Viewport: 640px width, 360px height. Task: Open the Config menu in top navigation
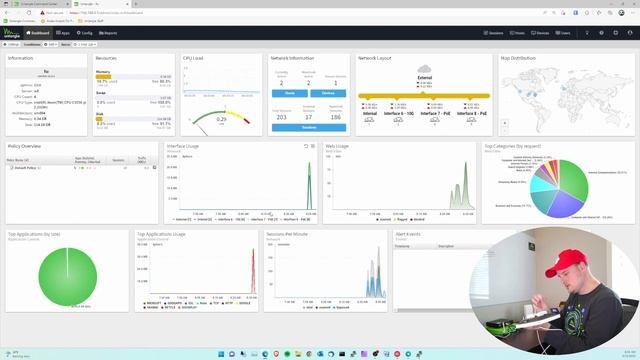pyautogui.click(x=84, y=33)
